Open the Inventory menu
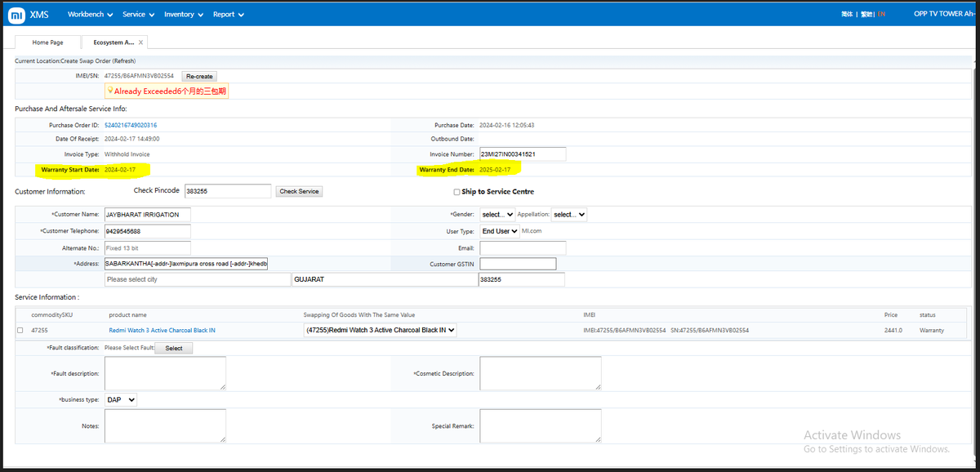This screenshot has height=472, width=980. pyautogui.click(x=184, y=15)
